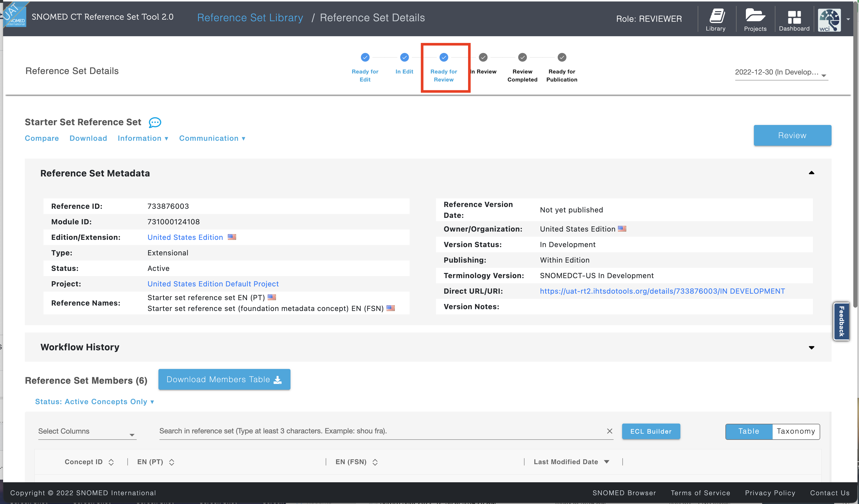Sort by EN (PT) column arrows

coord(171,462)
